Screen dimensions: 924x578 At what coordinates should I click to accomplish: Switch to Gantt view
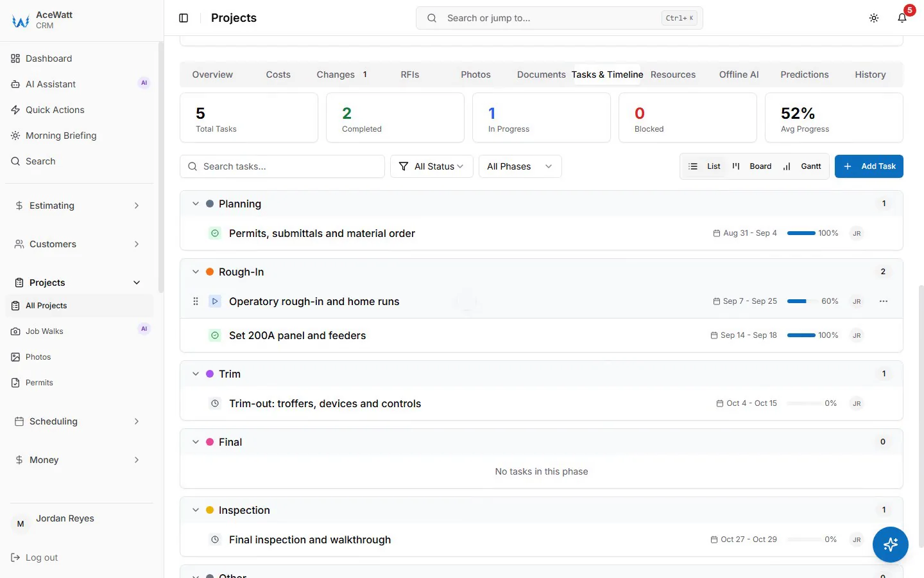pyautogui.click(x=802, y=166)
